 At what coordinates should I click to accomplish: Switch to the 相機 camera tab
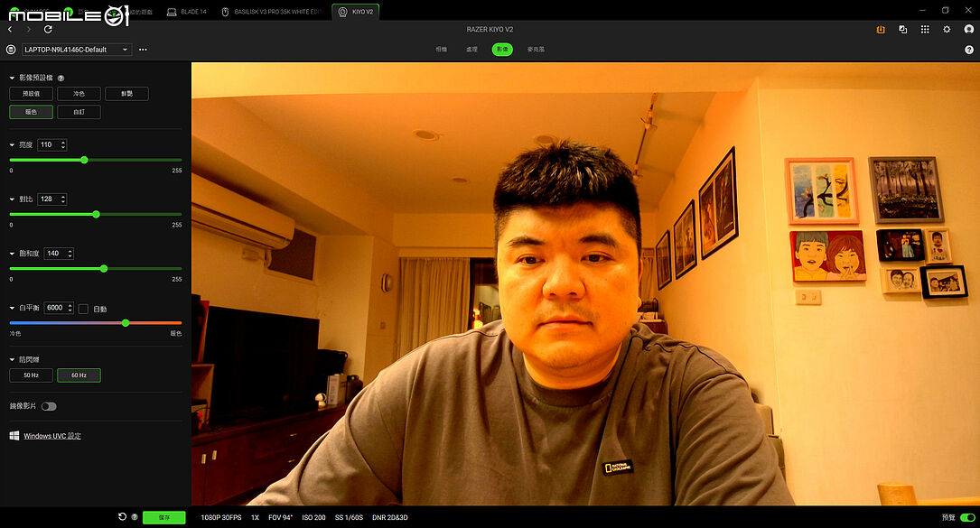coord(442,50)
